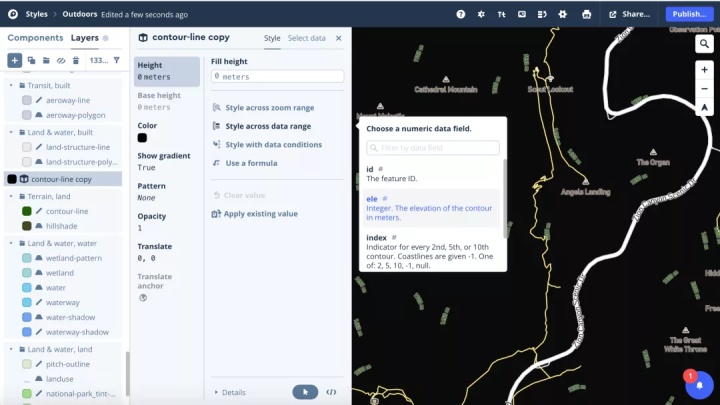
Task: Close the contour-line copy panel
Action: pyautogui.click(x=338, y=38)
